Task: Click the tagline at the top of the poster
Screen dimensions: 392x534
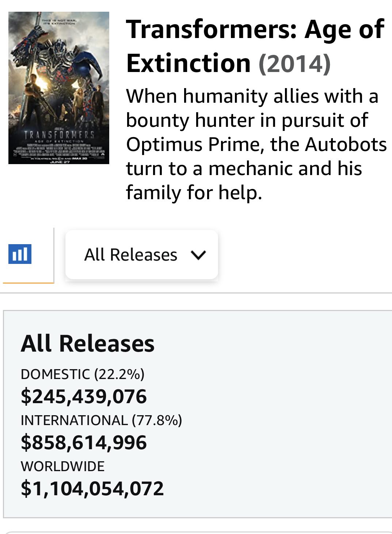Action: [59, 22]
